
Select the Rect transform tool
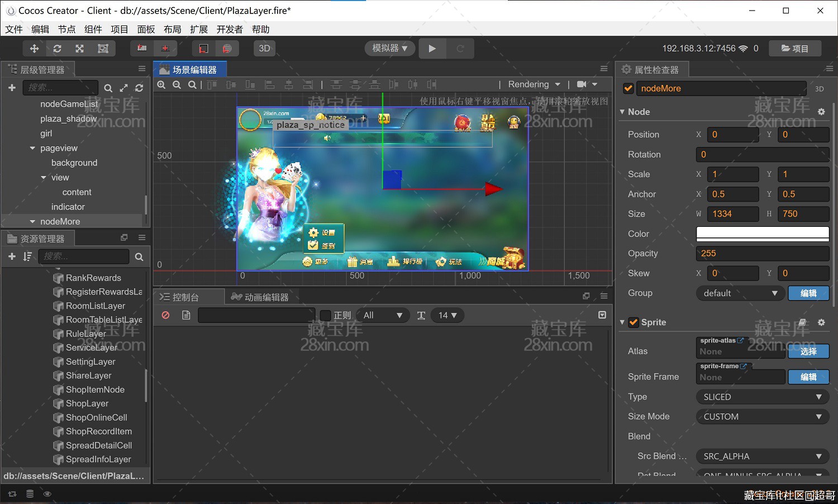point(103,49)
